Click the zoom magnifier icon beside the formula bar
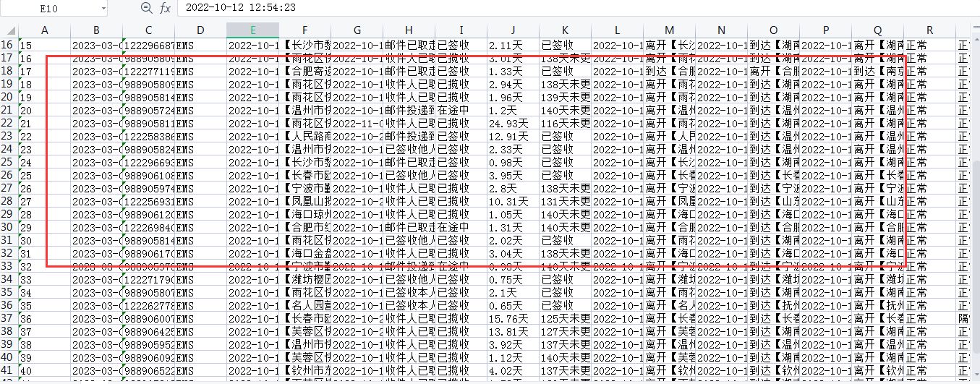Image resolution: width=980 pixels, height=384 pixels. [x=147, y=8]
